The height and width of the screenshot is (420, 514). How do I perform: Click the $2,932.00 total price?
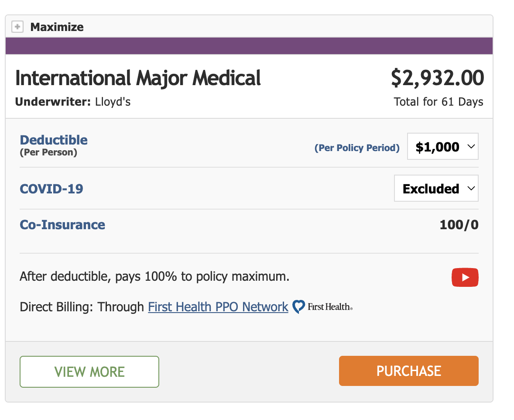coord(437,78)
